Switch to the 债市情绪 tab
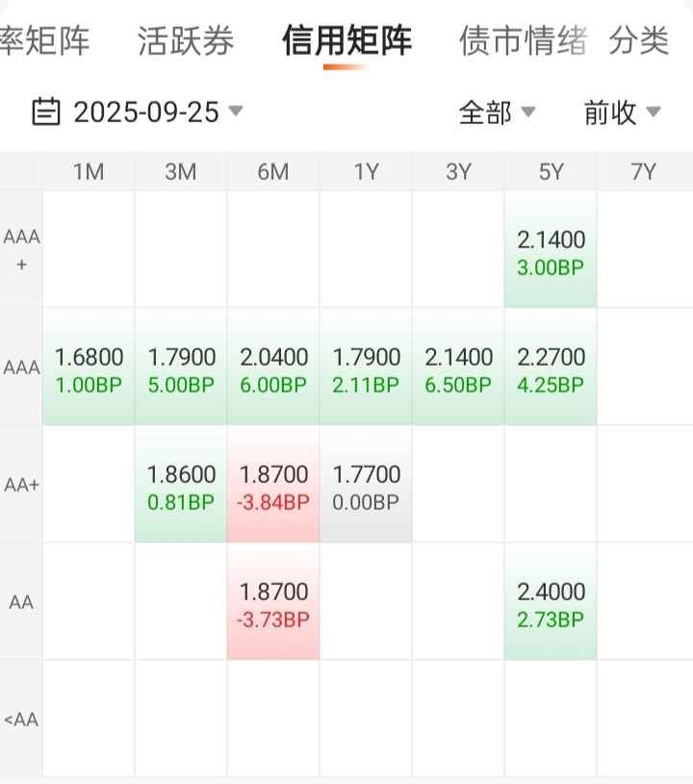This screenshot has height=784, width=693. [x=523, y=41]
